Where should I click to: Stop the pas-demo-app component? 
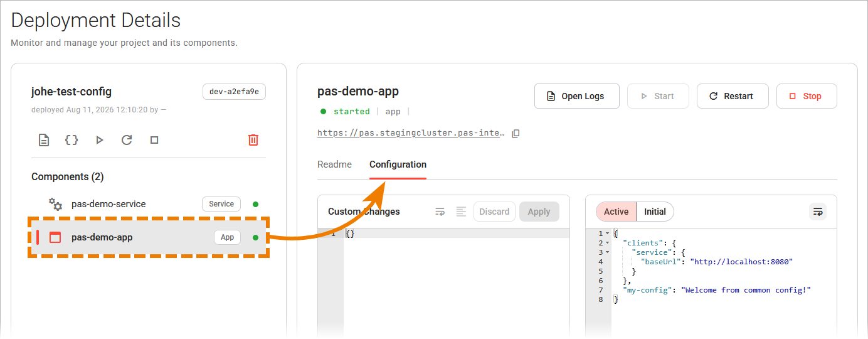point(807,96)
